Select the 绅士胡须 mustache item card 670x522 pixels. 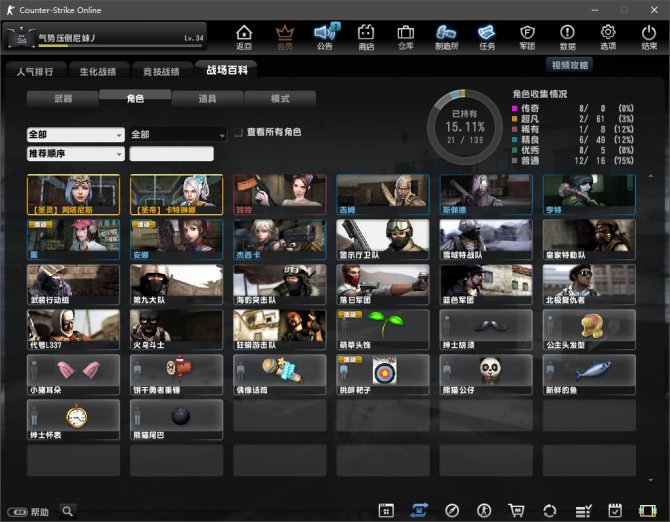(x=486, y=330)
